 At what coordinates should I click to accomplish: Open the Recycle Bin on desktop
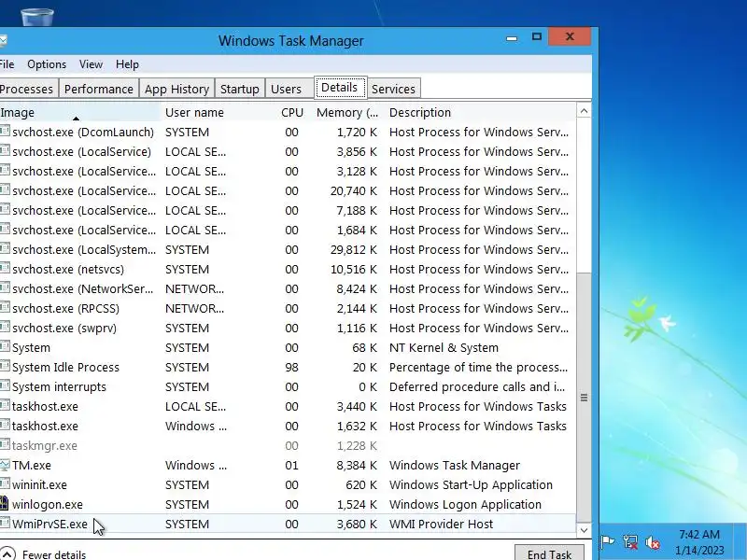(37, 17)
